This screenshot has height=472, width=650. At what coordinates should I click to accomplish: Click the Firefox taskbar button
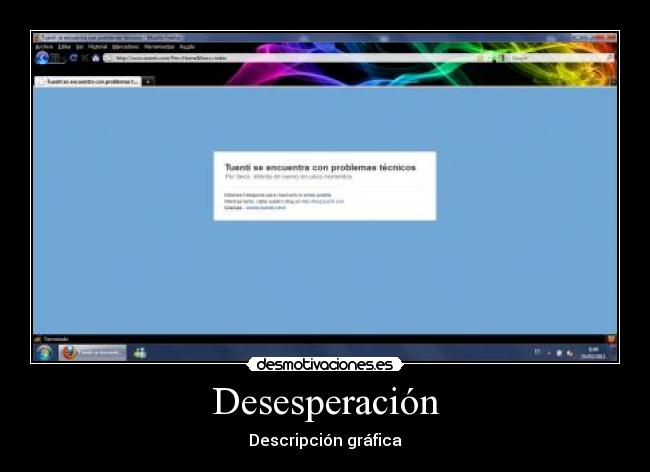(x=92, y=353)
